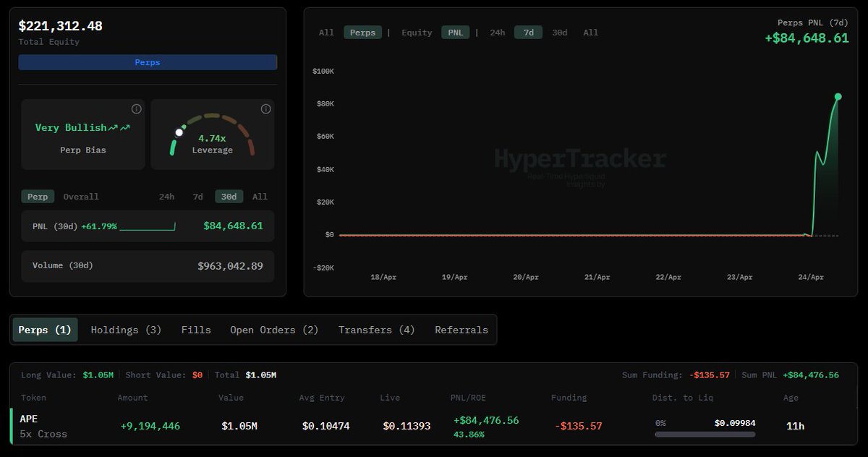Switch the chart to Equity view
Image resolution: width=868 pixels, height=457 pixels.
click(x=417, y=32)
